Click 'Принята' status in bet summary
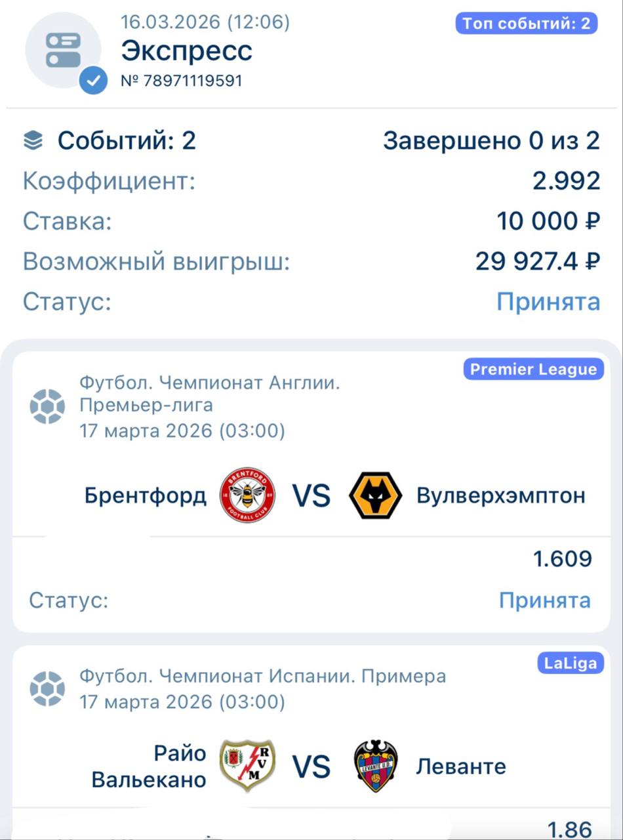The image size is (623, 840). (x=548, y=302)
